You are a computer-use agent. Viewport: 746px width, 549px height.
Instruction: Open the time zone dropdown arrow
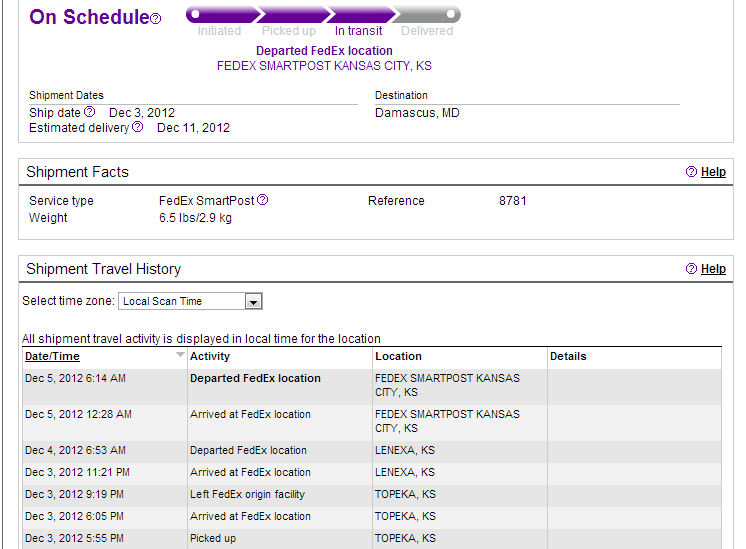point(254,301)
